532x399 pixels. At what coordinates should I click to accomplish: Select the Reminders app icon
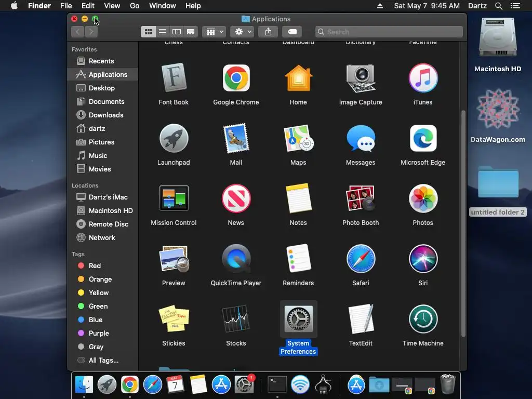pyautogui.click(x=298, y=259)
